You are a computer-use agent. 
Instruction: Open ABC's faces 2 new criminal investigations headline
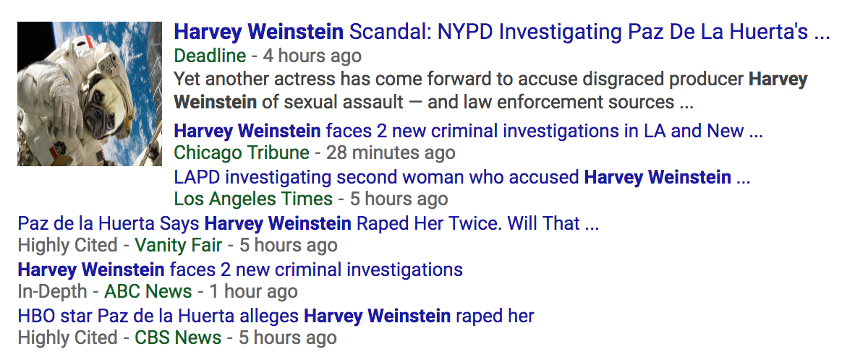point(240,270)
